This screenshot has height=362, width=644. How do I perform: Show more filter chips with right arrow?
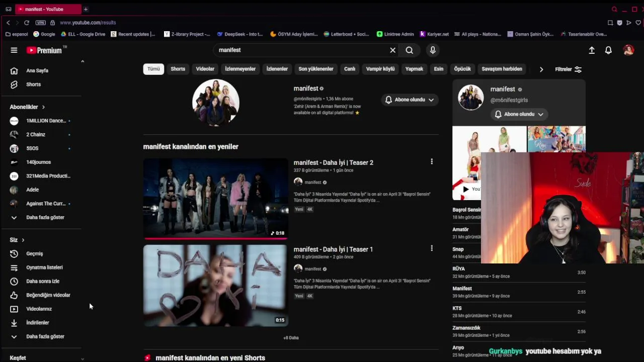[x=541, y=69]
